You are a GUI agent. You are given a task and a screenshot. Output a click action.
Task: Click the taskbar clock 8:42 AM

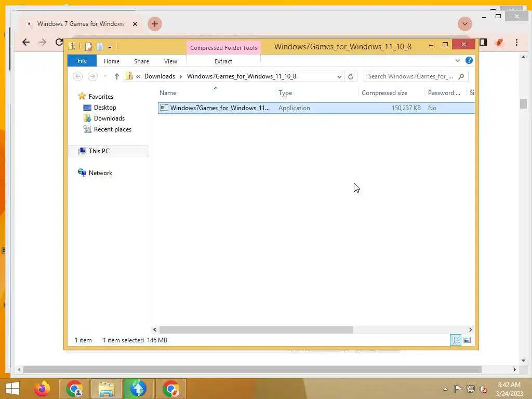tap(509, 385)
